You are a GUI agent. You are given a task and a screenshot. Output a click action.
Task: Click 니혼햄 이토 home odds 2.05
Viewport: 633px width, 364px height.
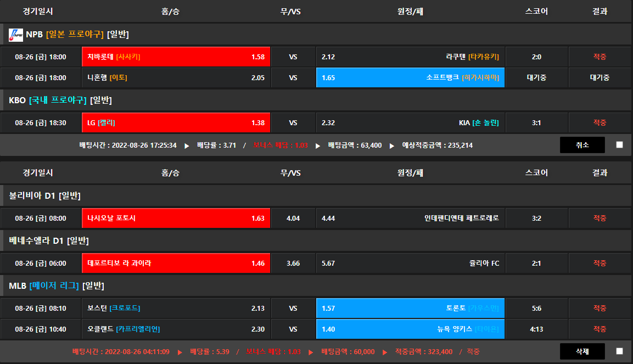coord(176,77)
